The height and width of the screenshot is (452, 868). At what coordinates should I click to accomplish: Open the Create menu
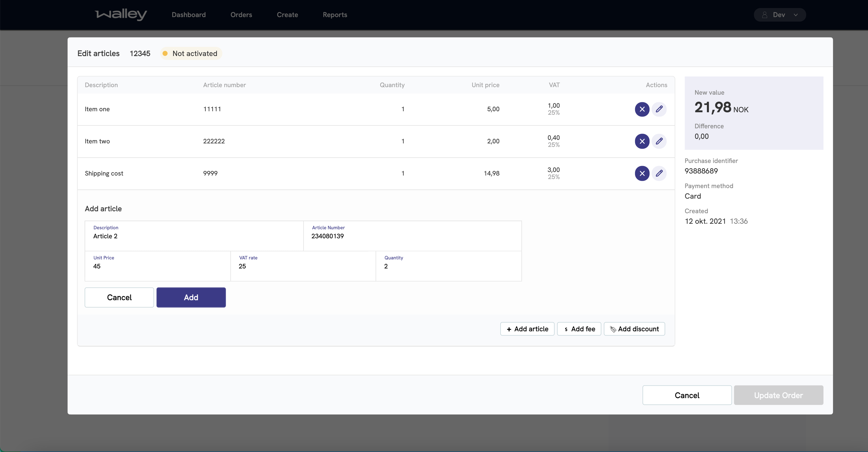287,15
